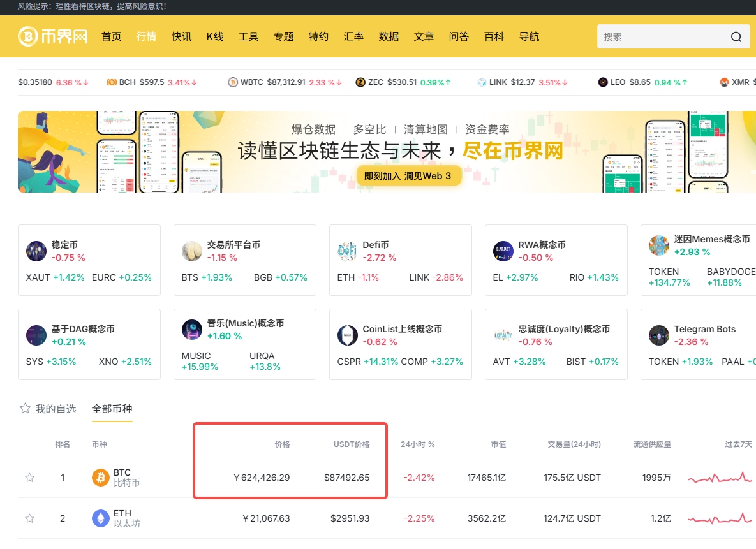Click into the 搜索 input field

(x=660, y=37)
